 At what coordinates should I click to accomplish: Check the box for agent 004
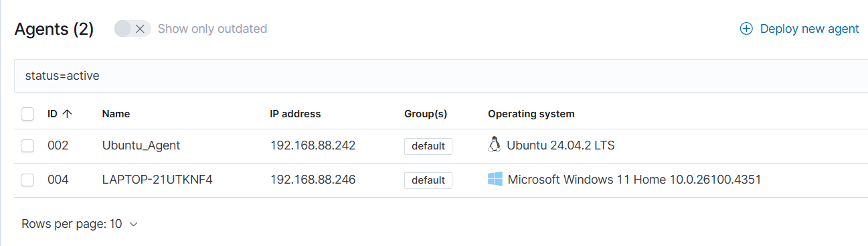click(27, 180)
